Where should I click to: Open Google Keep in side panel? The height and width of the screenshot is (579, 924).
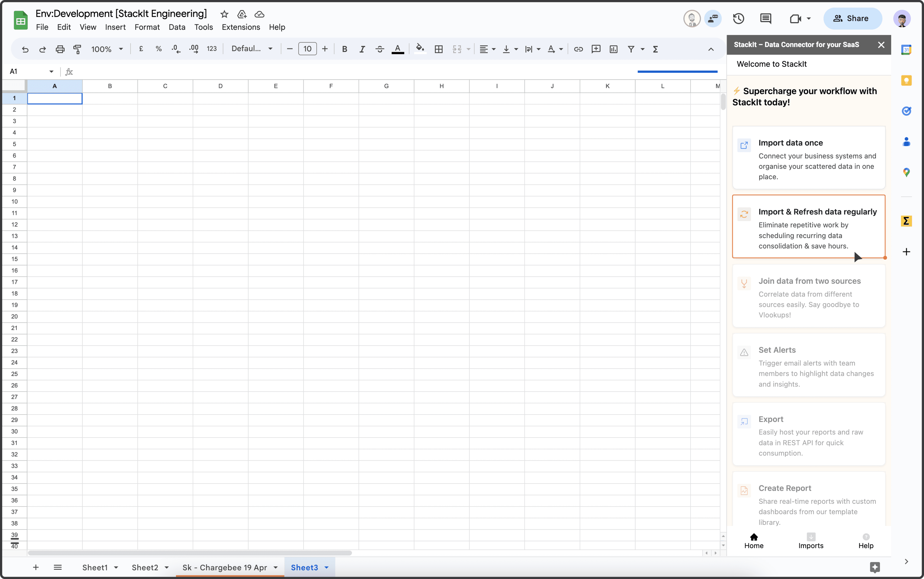tap(906, 81)
